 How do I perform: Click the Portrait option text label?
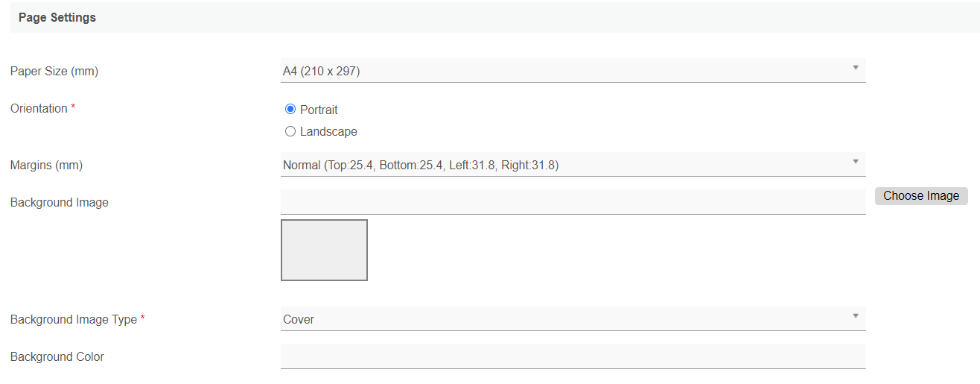[319, 110]
